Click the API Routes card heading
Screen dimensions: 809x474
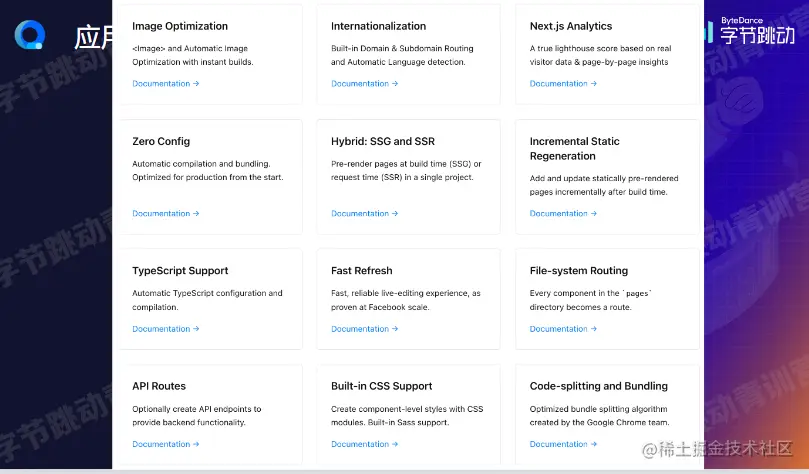(x=159, y=386)
